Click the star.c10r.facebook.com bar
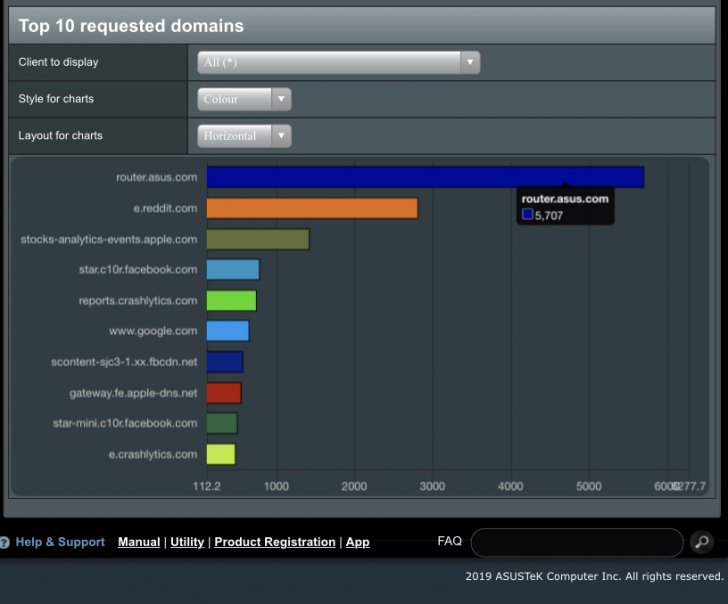This screenshot has height=604, width=728. coord(233,269)
